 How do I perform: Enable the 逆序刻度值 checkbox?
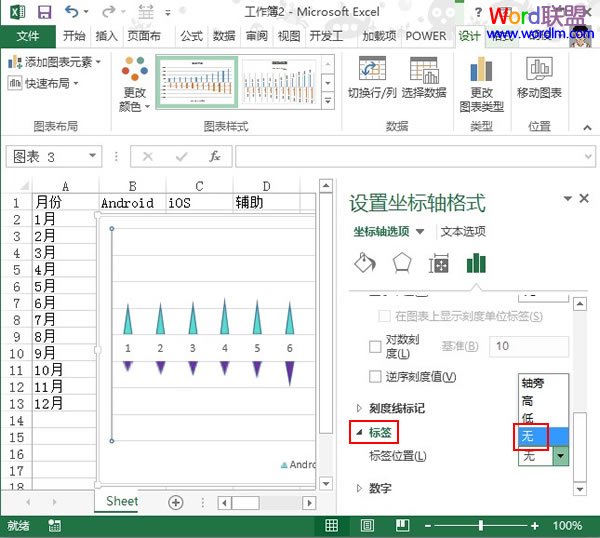375,377
